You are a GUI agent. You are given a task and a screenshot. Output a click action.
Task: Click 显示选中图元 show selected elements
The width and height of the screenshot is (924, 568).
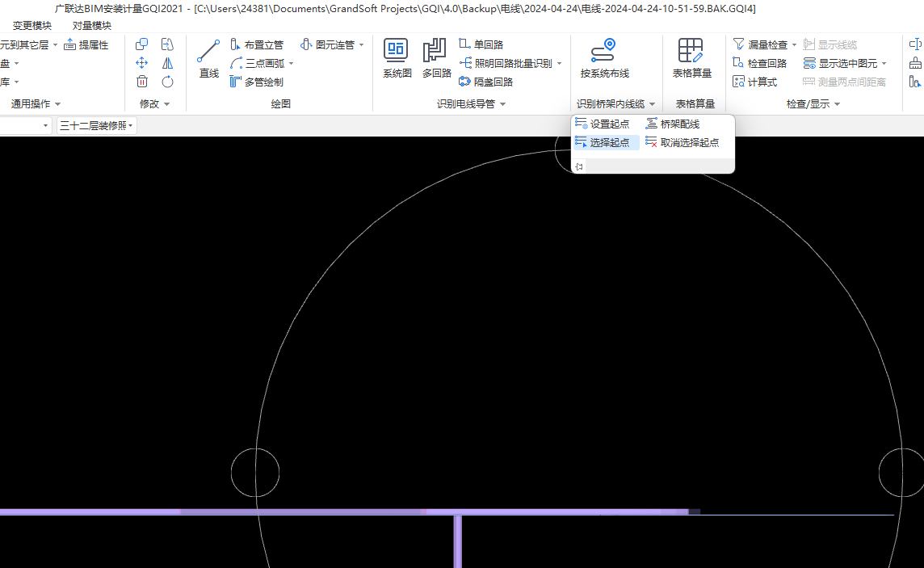[840, 63]
